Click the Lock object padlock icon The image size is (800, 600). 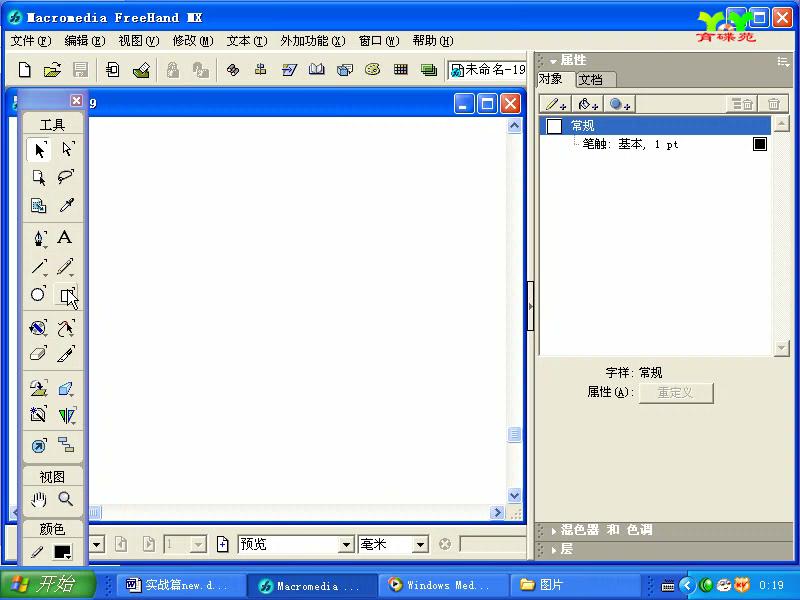(x=173, y=70)
